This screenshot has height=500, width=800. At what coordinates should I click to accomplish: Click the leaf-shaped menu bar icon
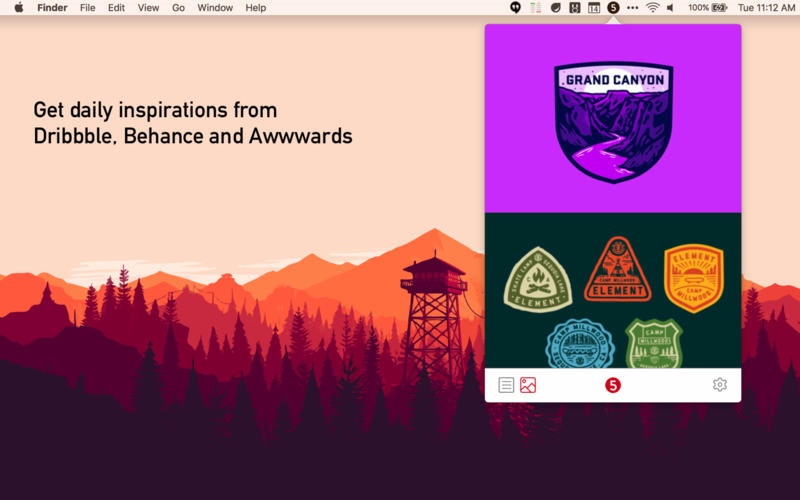coord(556,8)
